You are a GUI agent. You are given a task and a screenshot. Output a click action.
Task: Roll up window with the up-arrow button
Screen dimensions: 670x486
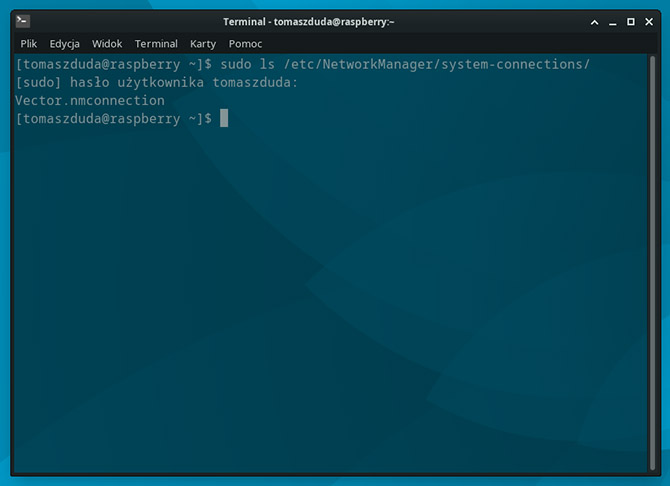[594, 22]
